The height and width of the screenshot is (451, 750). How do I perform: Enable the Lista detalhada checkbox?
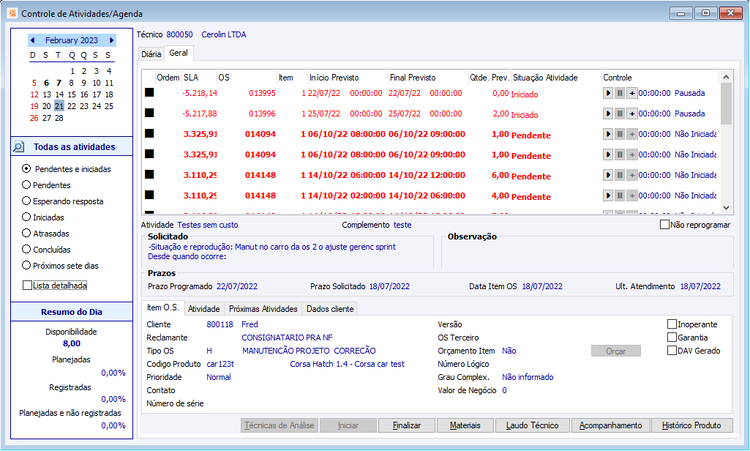pyautogui.click(x=27, y=286)
